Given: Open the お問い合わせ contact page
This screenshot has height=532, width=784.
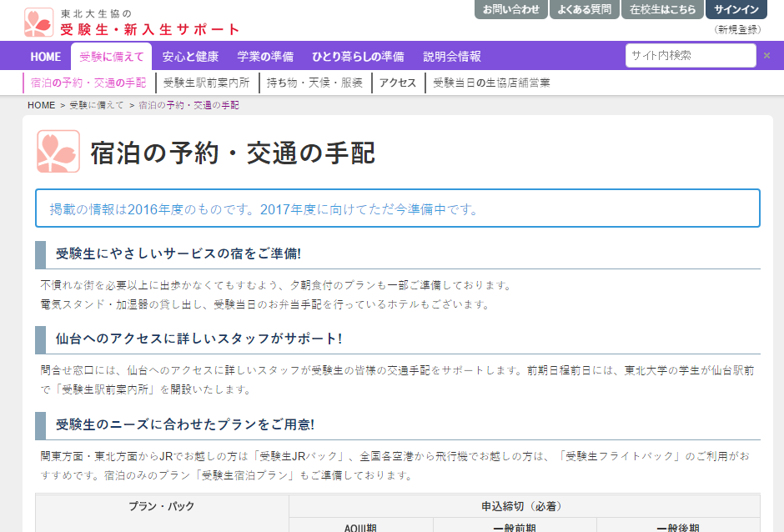Looking at the screenshot, I should point(511,9).
